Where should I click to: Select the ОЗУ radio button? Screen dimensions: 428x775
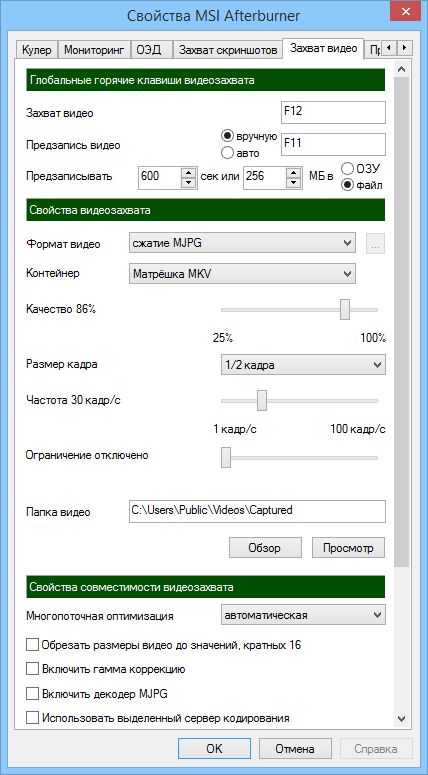(x=361, y=169)
